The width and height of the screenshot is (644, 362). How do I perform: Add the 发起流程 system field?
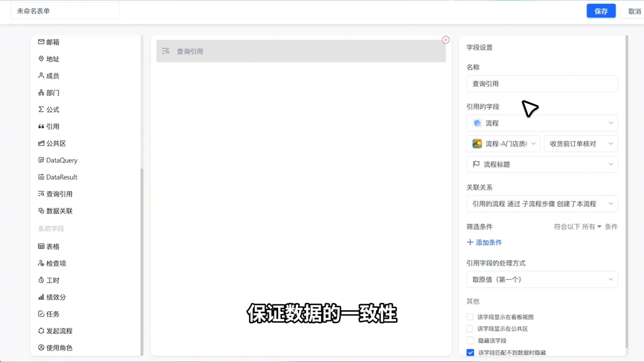(x=59, y=331)
